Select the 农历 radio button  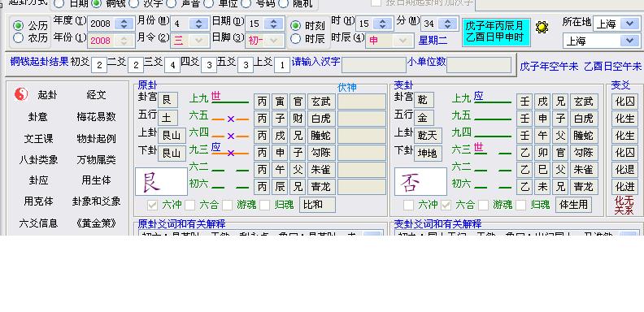18,38
